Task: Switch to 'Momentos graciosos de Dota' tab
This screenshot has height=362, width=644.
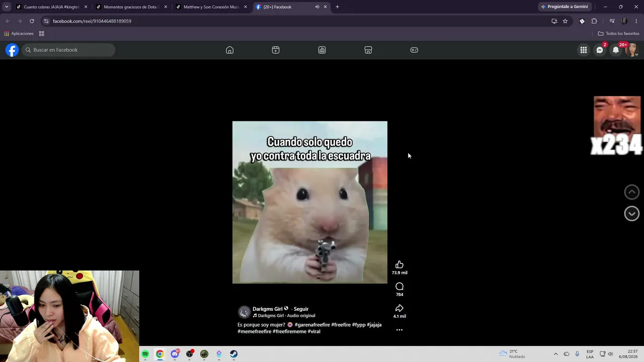Action: click(x=132, y=7)
